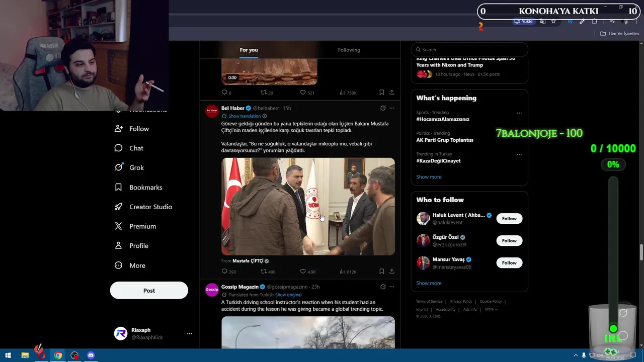Open Creator Studio from the sidebar

(x=144, y=207)
